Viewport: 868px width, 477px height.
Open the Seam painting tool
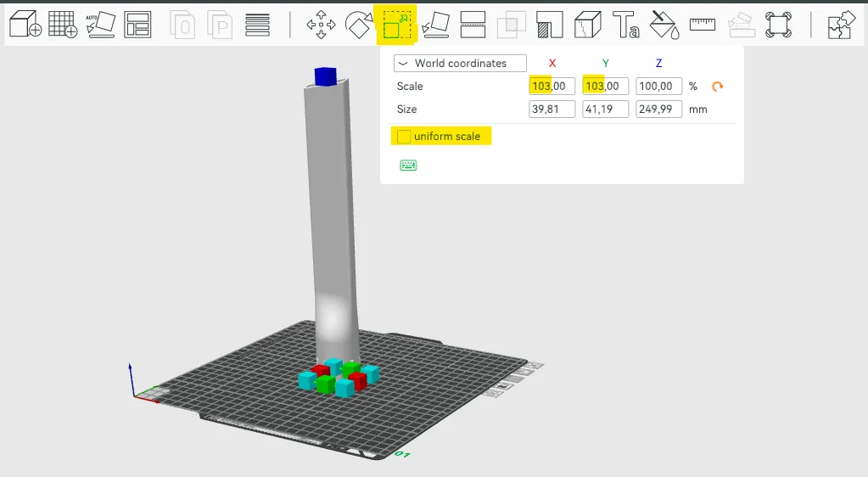pos(588,25)
